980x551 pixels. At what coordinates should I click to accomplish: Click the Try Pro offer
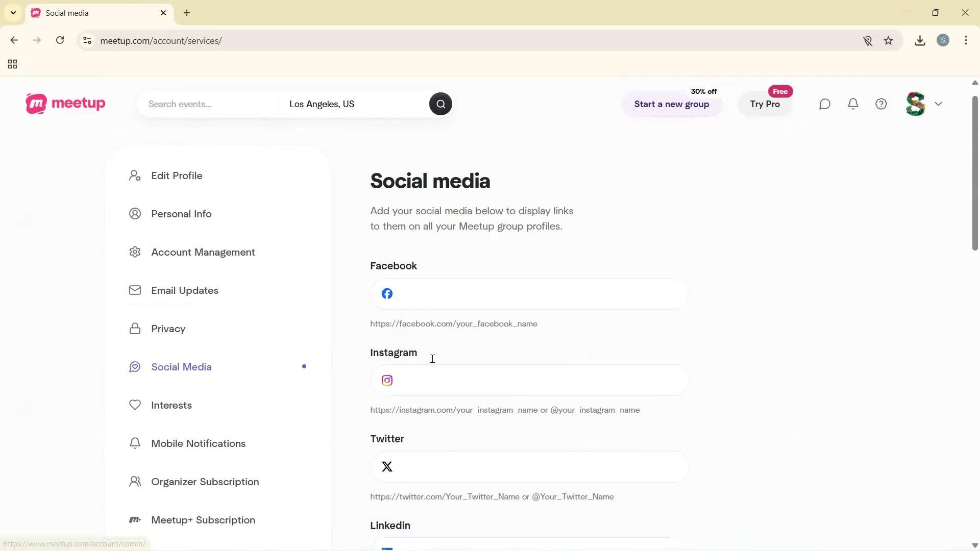tap(765, 104)
